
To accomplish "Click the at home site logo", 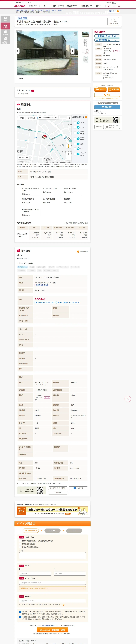I will [x=20, y=6].
